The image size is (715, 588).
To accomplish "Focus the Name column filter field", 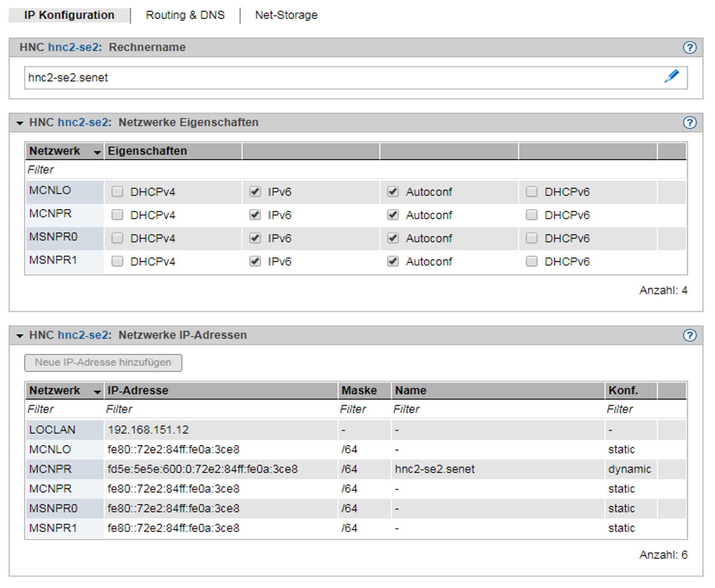I will pyautogui.click(x=498, y=409).
